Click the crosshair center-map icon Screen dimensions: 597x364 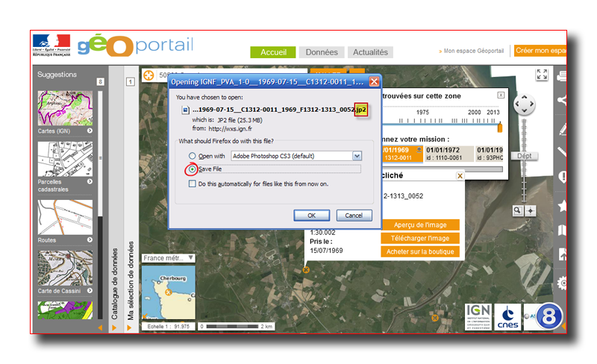[531, 210]
